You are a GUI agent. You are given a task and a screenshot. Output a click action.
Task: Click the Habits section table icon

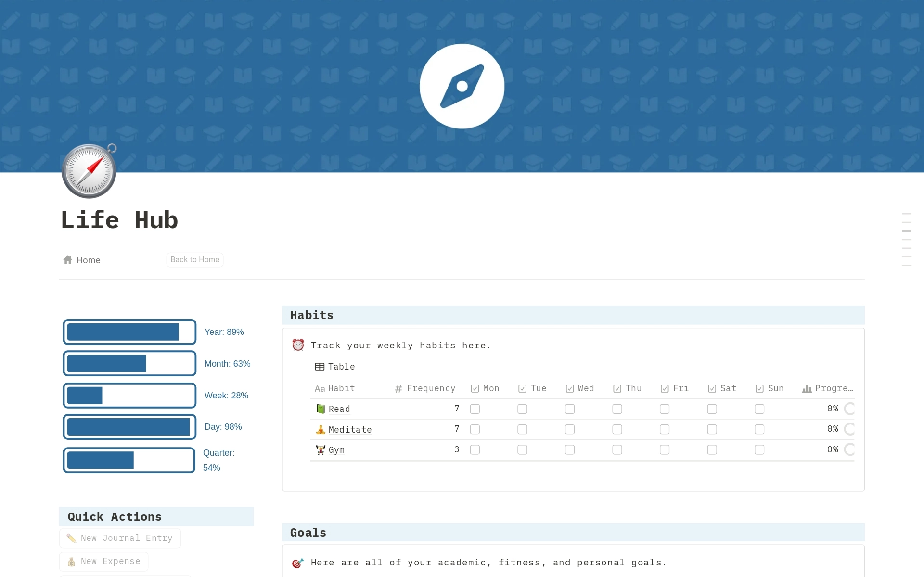(x=320, y=366)
